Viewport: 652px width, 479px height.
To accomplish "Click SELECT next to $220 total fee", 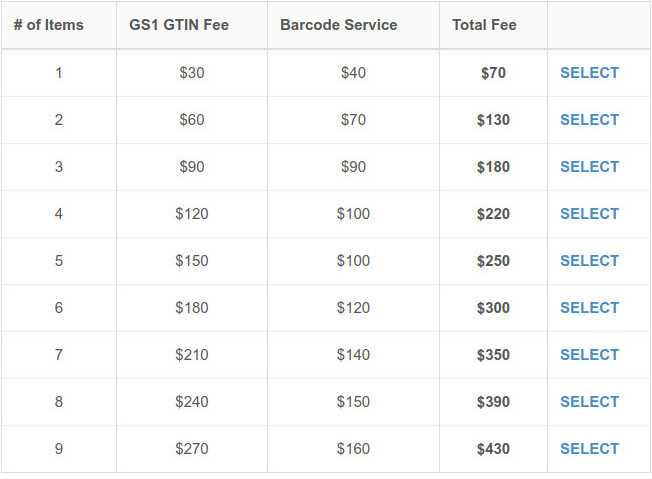I will pyautogui.click(x=589, y=214).
